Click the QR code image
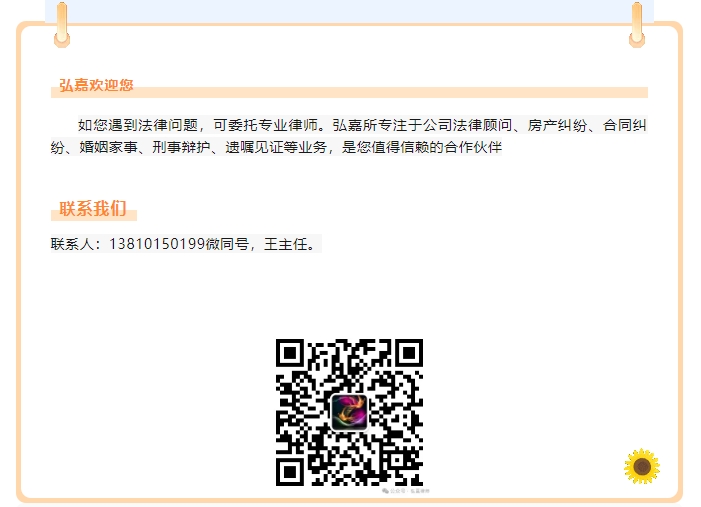 pyautogui.click(x=349, y=412)
